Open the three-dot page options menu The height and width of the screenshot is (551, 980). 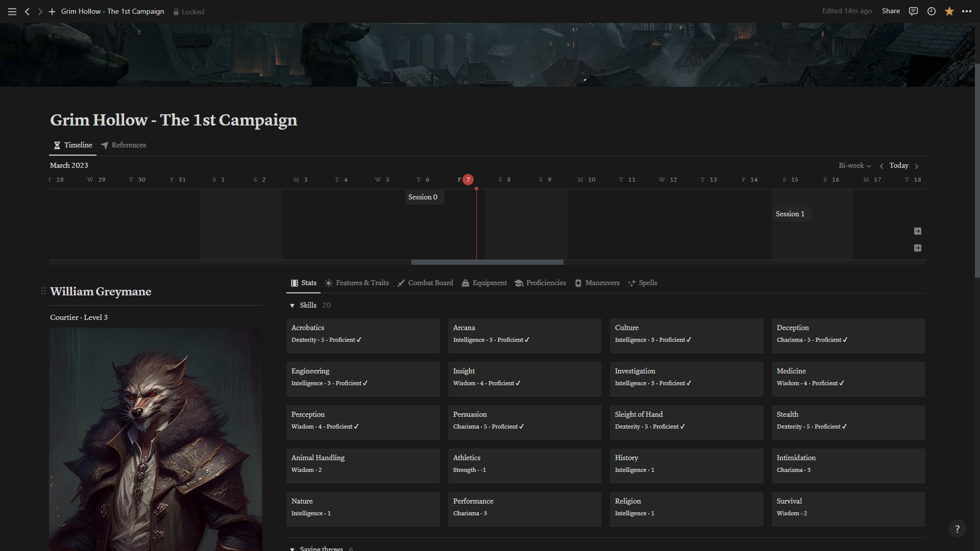[x=967, y=11]
